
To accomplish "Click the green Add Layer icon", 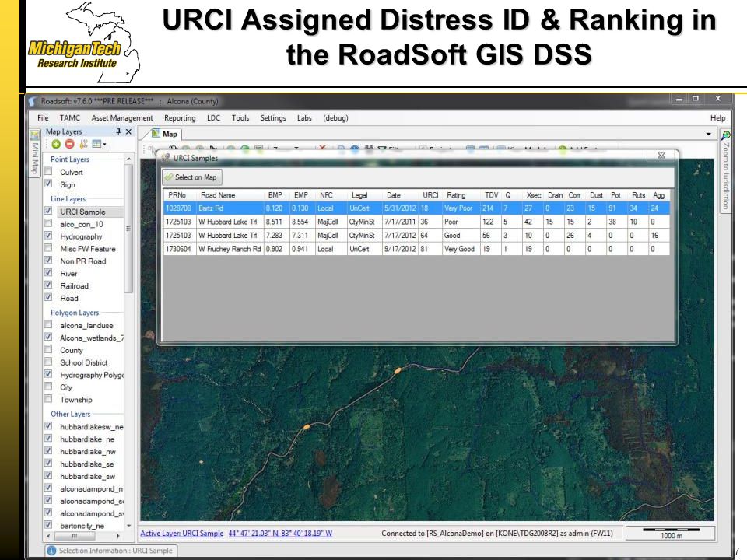I will point(56,144).
